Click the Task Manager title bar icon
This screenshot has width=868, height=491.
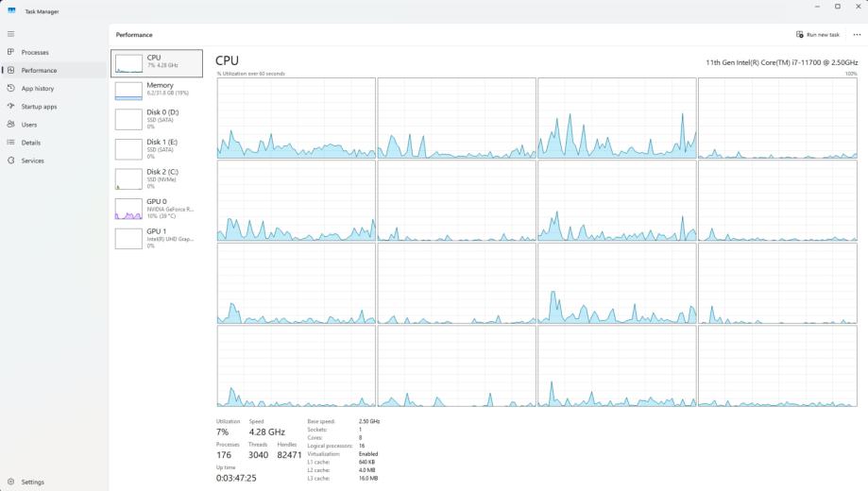pos(11,11)
